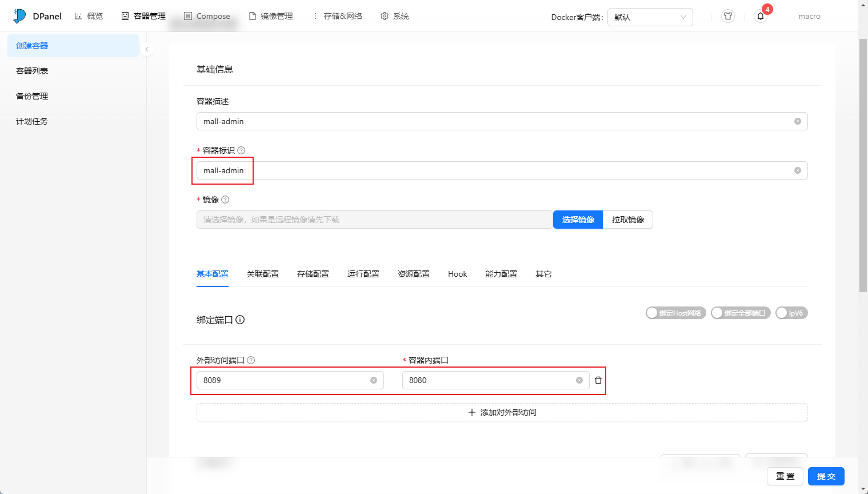Enable the 绑定全部端口 switch
Viewport: 868px width, 494px height.
click(x=740, y=313)
